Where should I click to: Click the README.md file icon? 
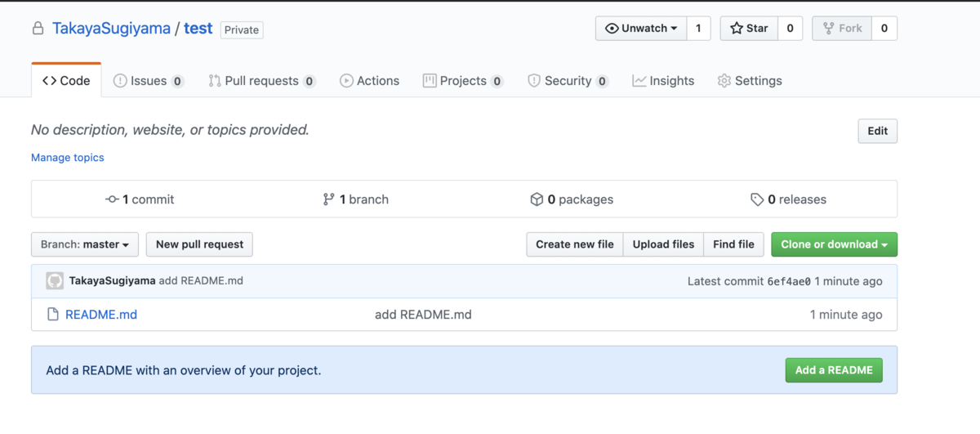53,314
